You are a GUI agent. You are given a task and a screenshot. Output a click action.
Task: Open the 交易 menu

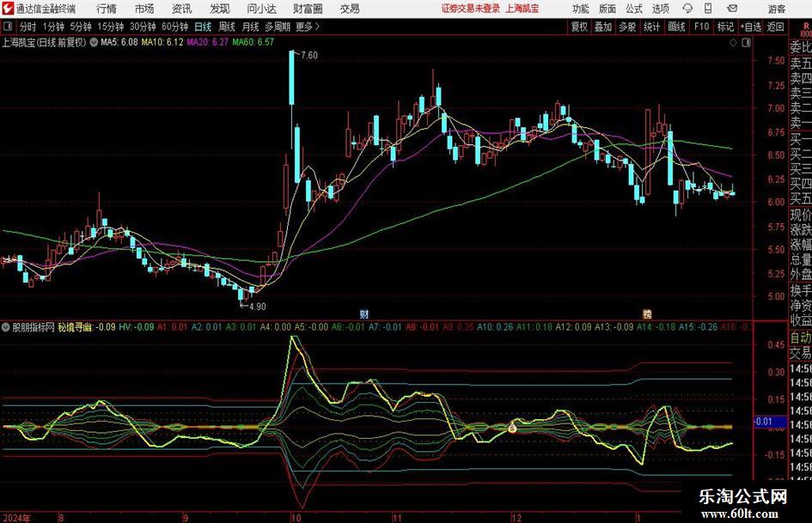(x=350, y=9)
